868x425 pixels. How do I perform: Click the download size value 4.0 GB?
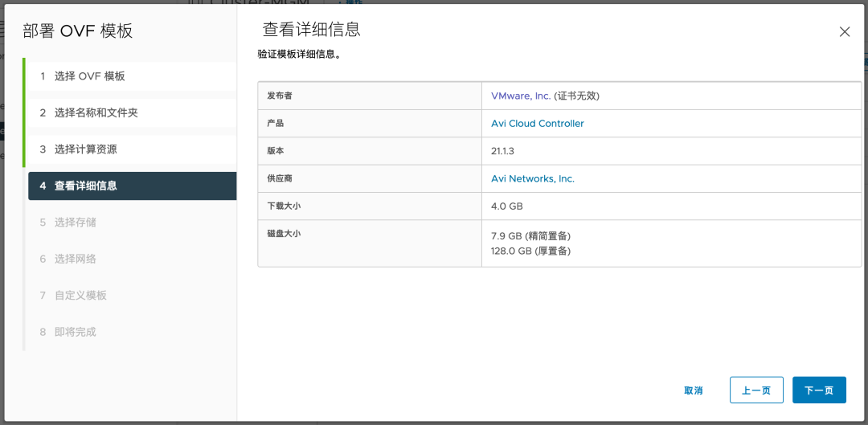[506, 206]
